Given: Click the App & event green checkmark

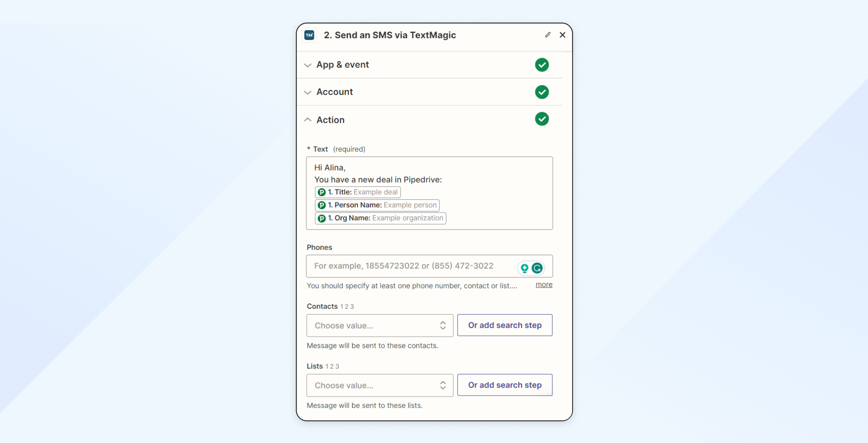Looking at the screenshot, I should (x=542, y=65).
